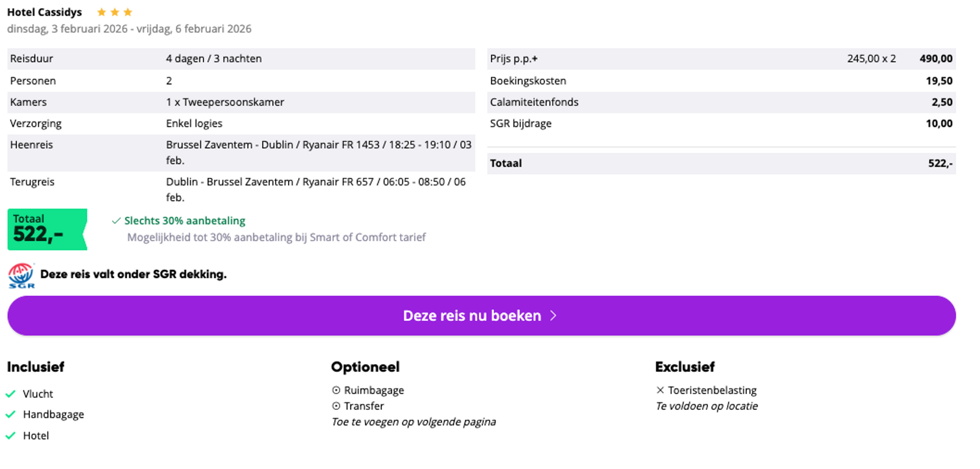
Task: Click the Toeristenbelasting cross icon
Action: 660,390
